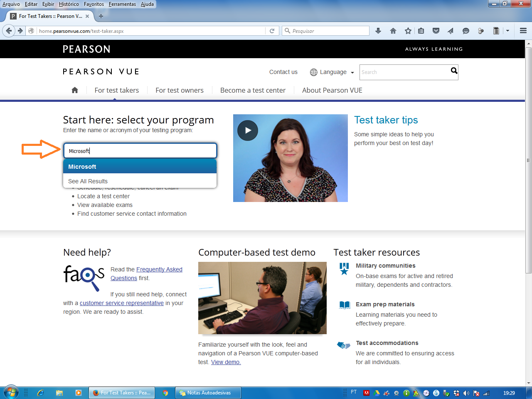This screenshot has width=532, height=399.
Task: Click the Exam prep materials heading
Action: (x=385, y=304)
